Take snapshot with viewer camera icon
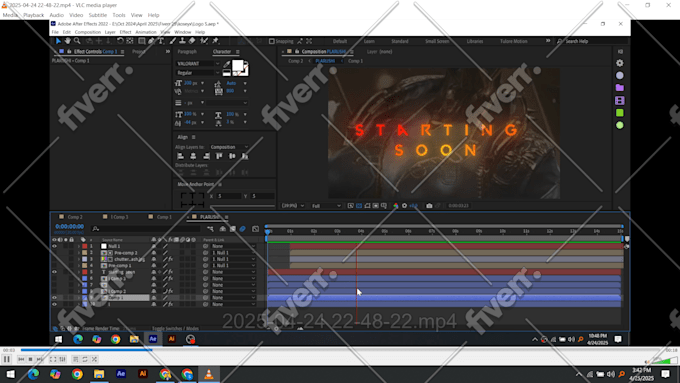 [429, 206]
